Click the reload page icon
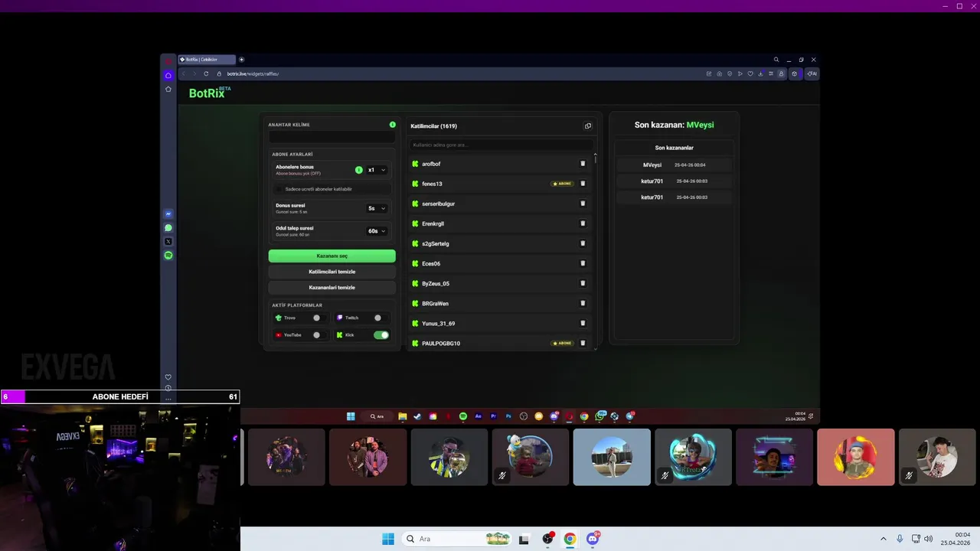The width and height of the screenshot is (980, 551). point(206,73)
